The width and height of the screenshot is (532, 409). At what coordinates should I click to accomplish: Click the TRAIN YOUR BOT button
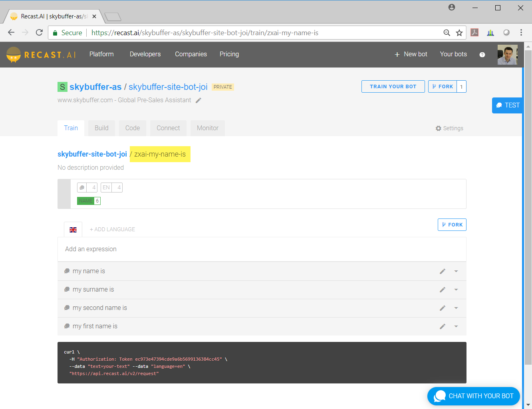tap(393, 87)
